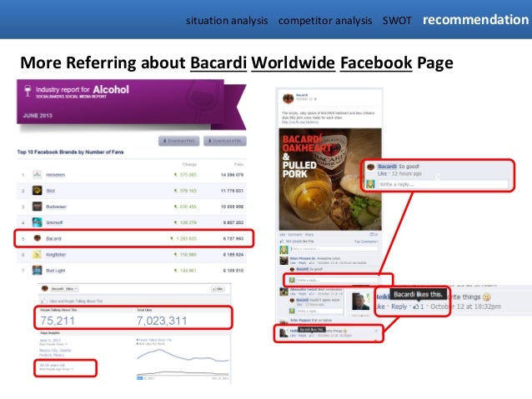
Task: Click the shortened URL link in Bacardi post
Action: (300, 122)
